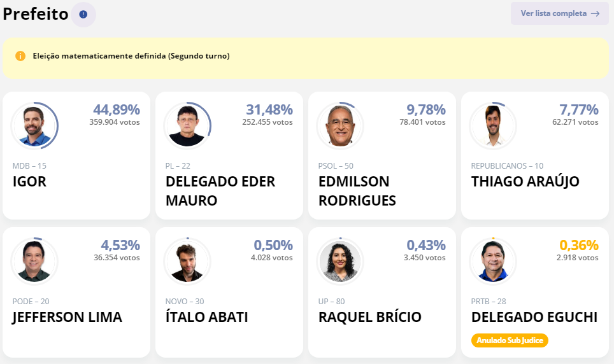
Task: Select the THIAGO ARAÚJO name
Action: pos(525,181)
